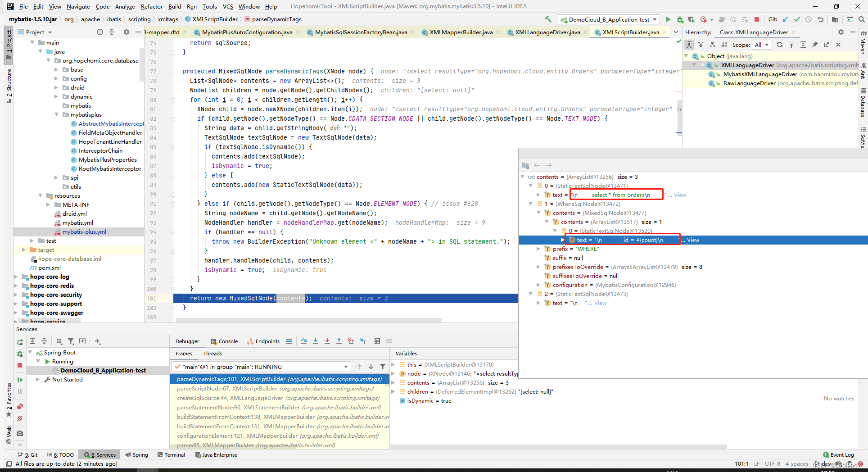Toggle the 9: Git tool window
This screenshot has height=472, width=868.
point(28,455)
